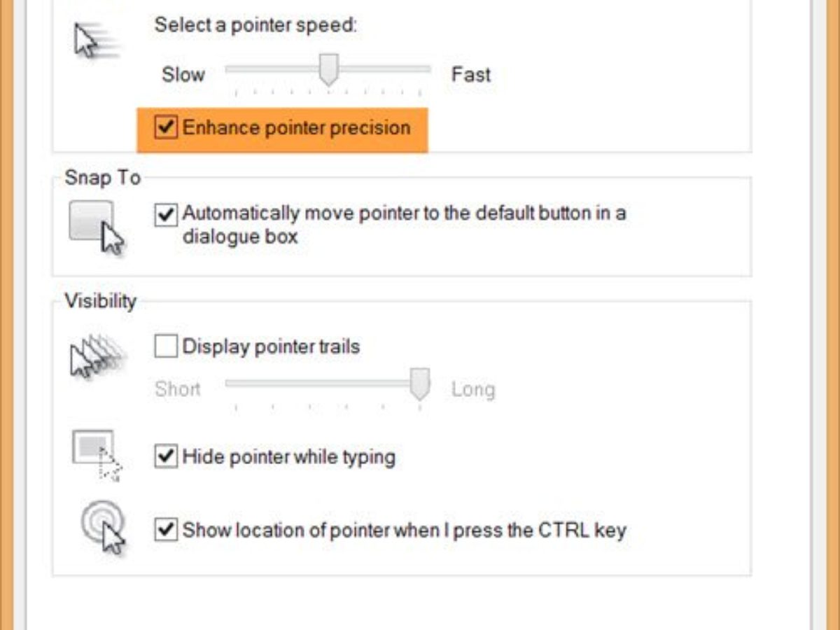Click the Enhance pointer precision label
The image size is (840, 630).
coord(296,128)
